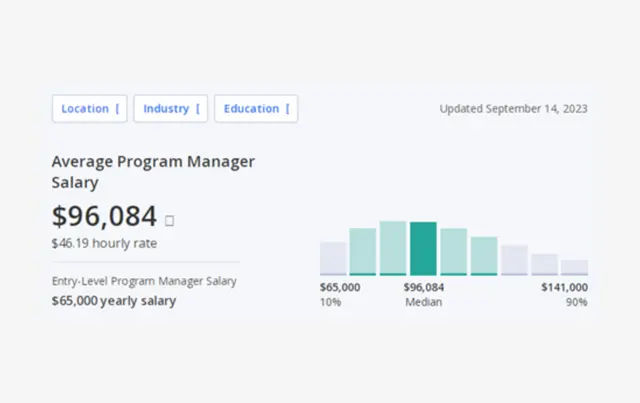Click the $96,084 average salary figure
Screen dimensions: 640x403
pyautogui.click(x=104, y=216)
